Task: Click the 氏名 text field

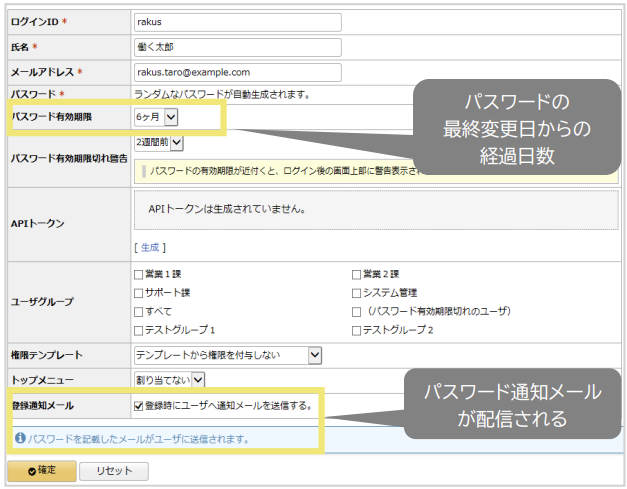Action: (237, 47)
